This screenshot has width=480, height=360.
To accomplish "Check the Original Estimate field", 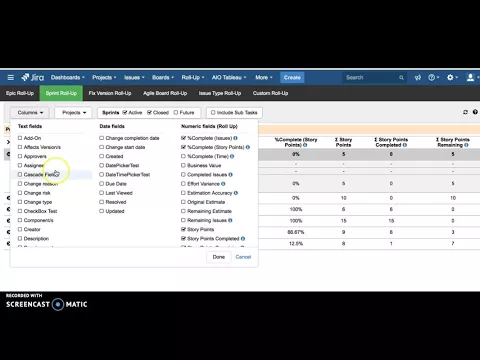I will coord(183,202).
